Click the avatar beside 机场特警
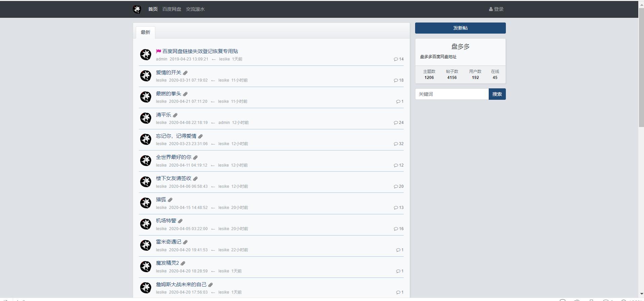Viewport: 644px width, 301px height. [x=146, y=224]
